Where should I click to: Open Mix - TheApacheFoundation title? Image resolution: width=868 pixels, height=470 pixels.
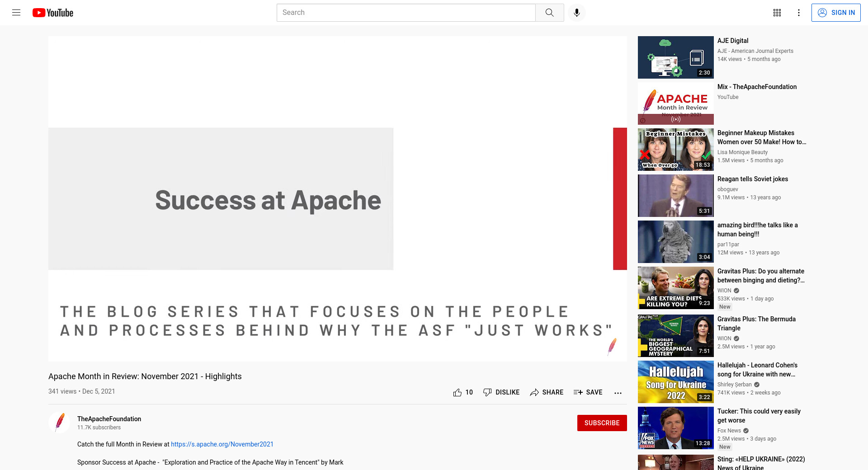(x=757, y=87)
